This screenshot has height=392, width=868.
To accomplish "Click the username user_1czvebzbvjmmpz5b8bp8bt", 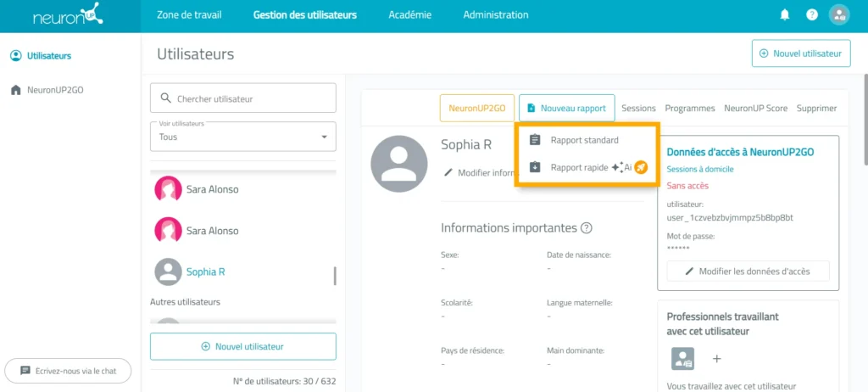I will 730,217.
